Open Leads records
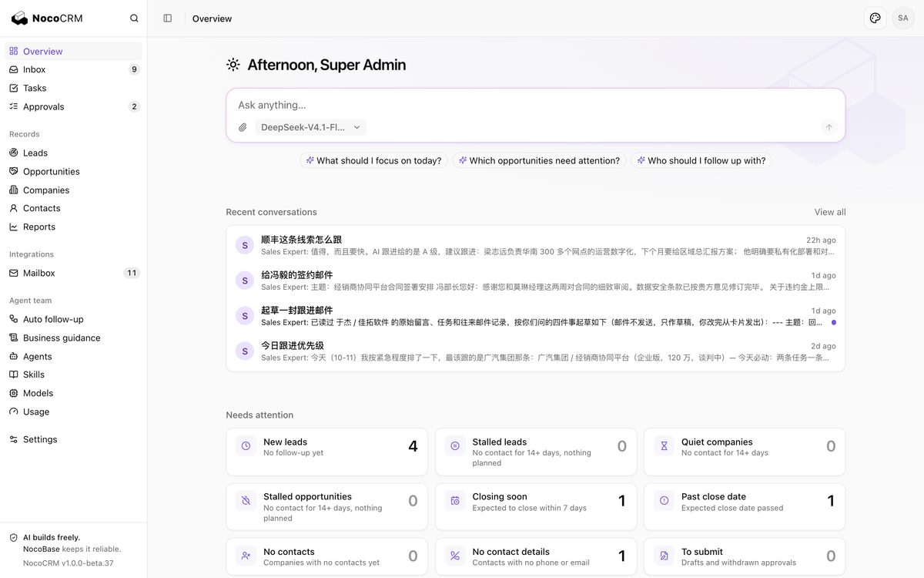Viewport: 924px width, 578px height. (74, 153)
